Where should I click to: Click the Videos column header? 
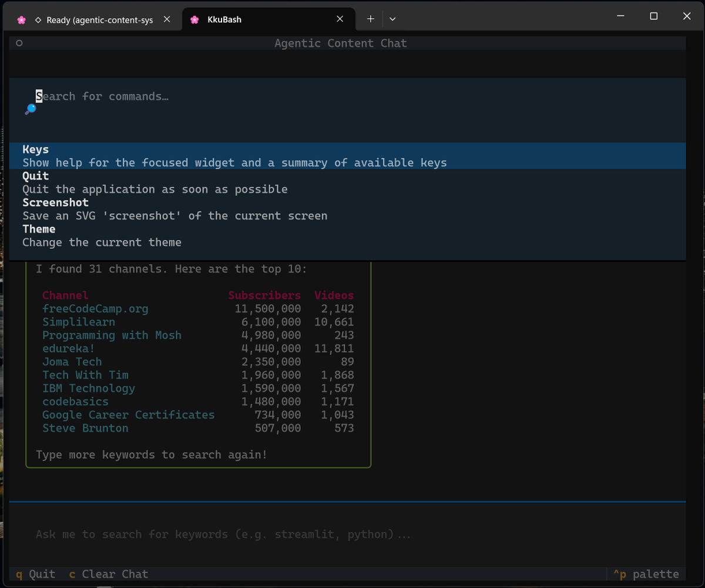334,295
